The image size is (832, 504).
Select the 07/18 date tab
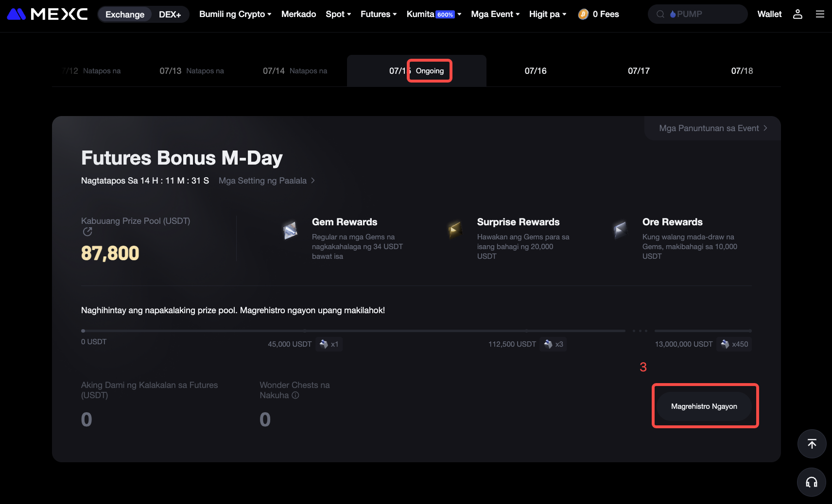(742, 71)
